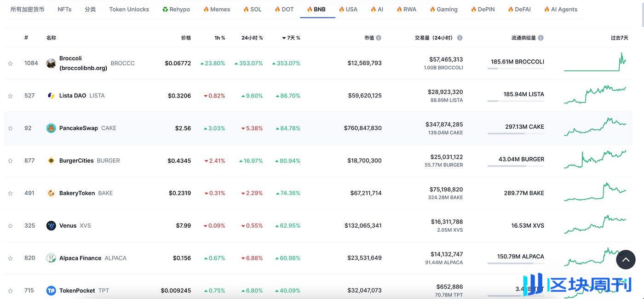Click BURGER circulating supply progress bar
This screenshot has width=644, height=299.
click(x=516, y=166)
